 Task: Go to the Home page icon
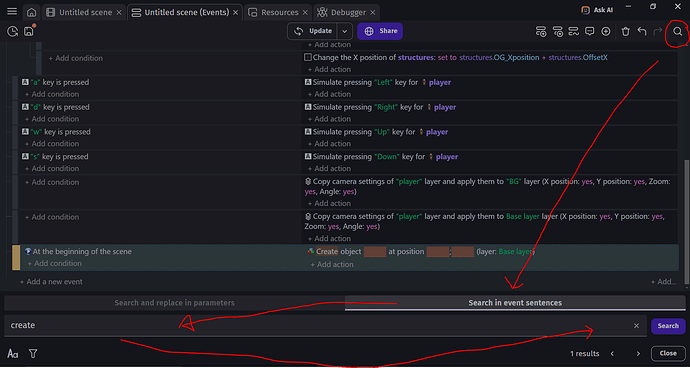click(31, 12)
